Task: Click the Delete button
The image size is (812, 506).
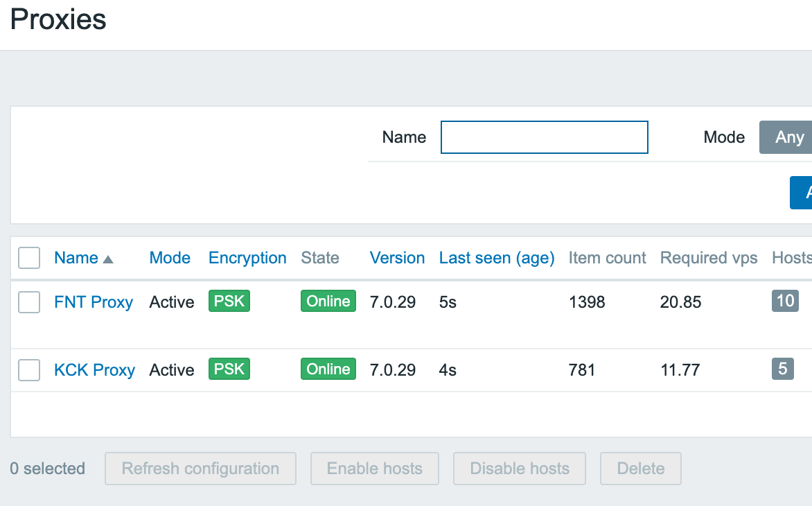Action: pyautogui.click(x=641, y=469)
